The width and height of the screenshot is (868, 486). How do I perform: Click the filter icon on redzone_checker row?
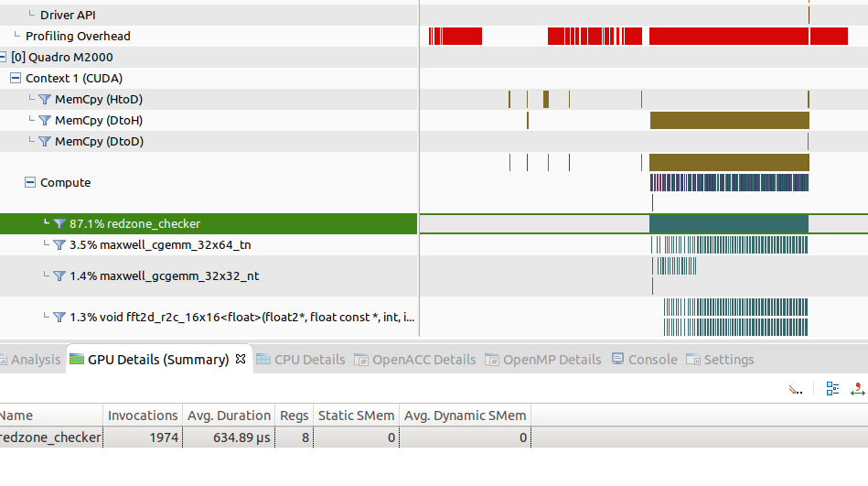pos(59,223)
